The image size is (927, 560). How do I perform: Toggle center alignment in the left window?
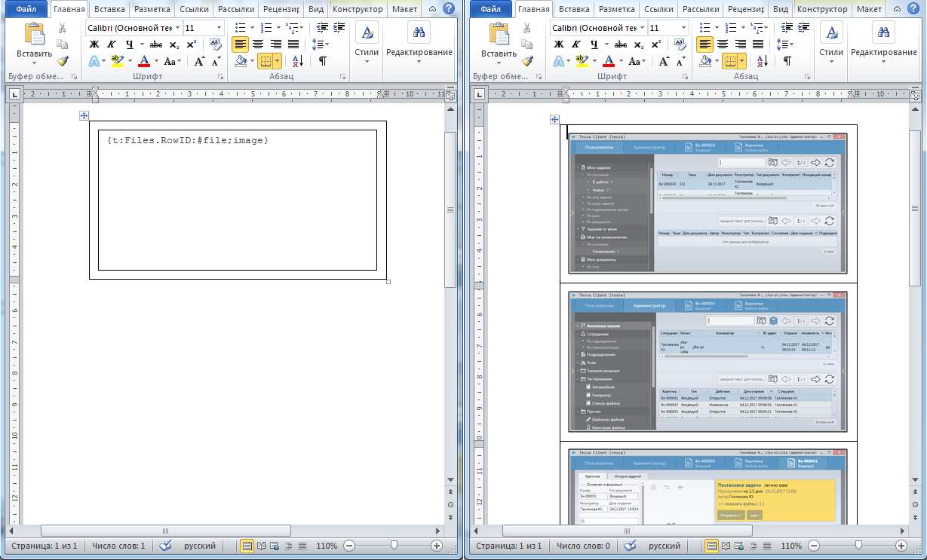256,44
